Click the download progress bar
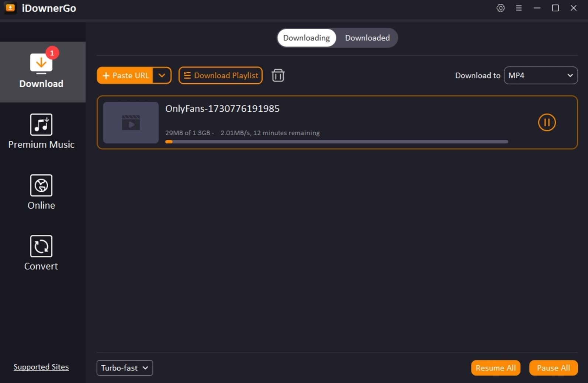Image resolution: width=588 pixels, height=383 pixels. [337, 142]
